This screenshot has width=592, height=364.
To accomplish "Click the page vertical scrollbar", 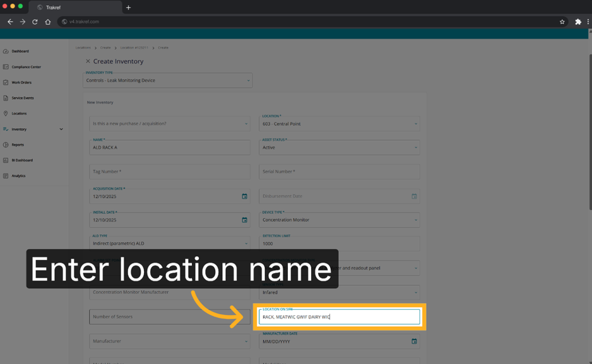I will pyautogui.click(x=590, y=132).
